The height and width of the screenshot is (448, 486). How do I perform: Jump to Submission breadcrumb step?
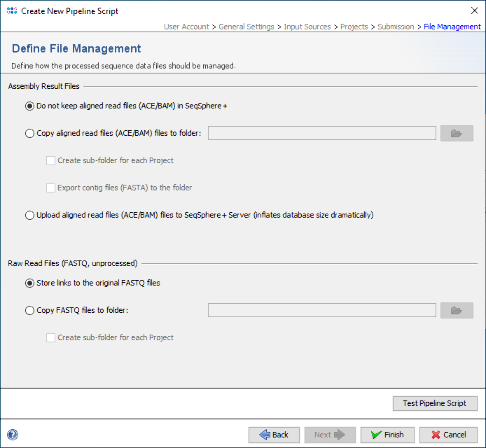click(x=396, y=27)
